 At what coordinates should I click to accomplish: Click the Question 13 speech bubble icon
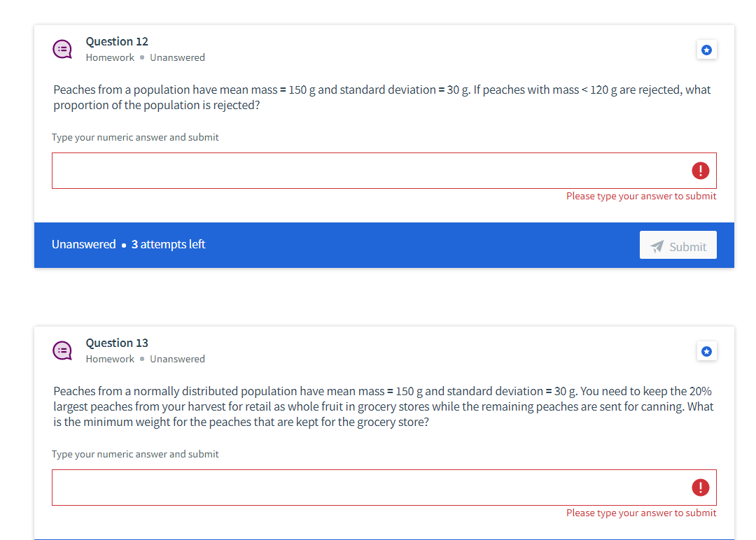point(62,350)
